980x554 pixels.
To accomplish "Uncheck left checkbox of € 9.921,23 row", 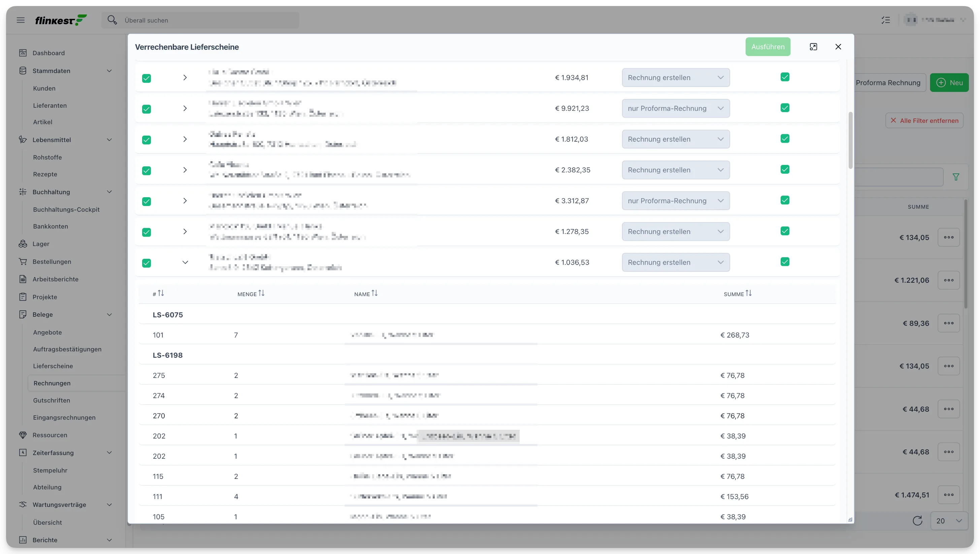I will [146, 109].
